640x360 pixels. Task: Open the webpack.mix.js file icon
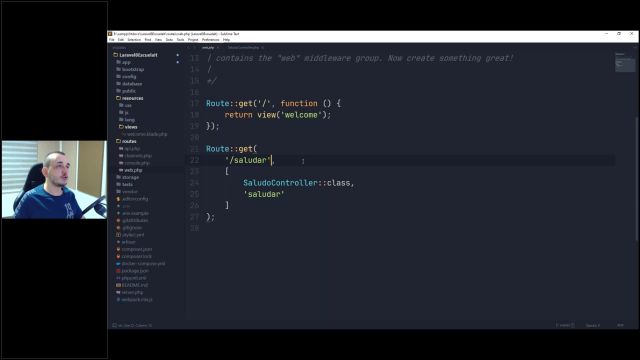pos(118,300)
